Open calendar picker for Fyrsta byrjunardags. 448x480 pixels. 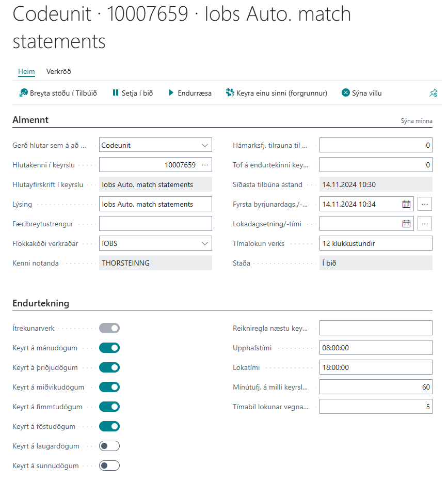coord(407,204)
